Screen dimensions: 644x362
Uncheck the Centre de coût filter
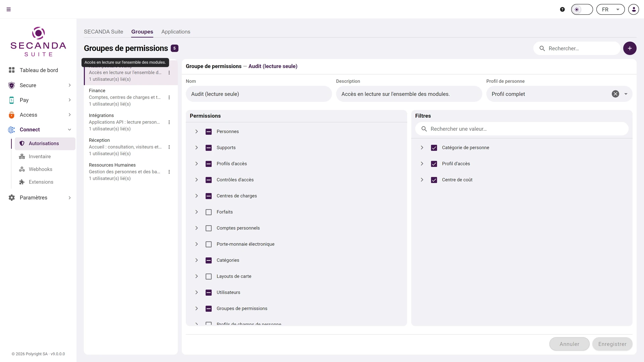pos(434,180)
